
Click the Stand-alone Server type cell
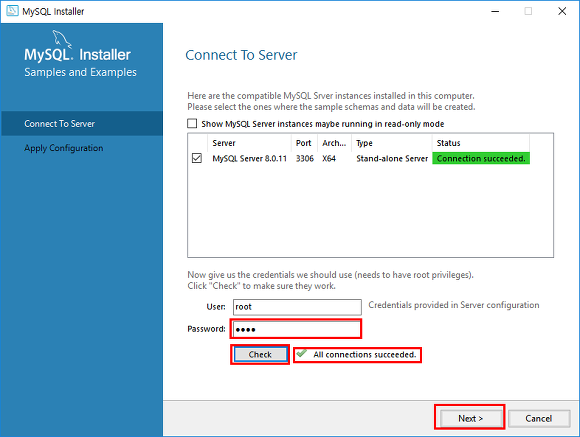tap(392, 158)
